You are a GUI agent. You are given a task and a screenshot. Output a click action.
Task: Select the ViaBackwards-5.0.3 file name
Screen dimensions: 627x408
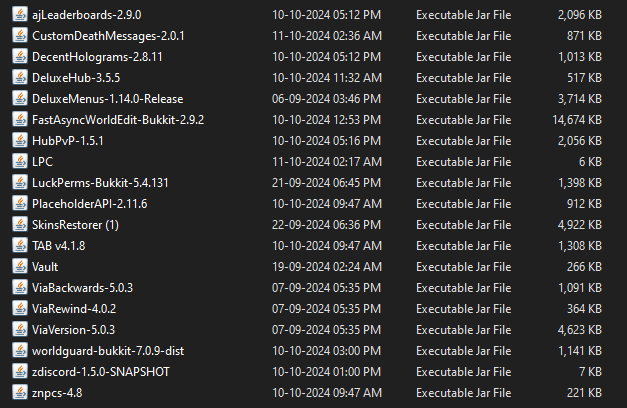[82, 287]
